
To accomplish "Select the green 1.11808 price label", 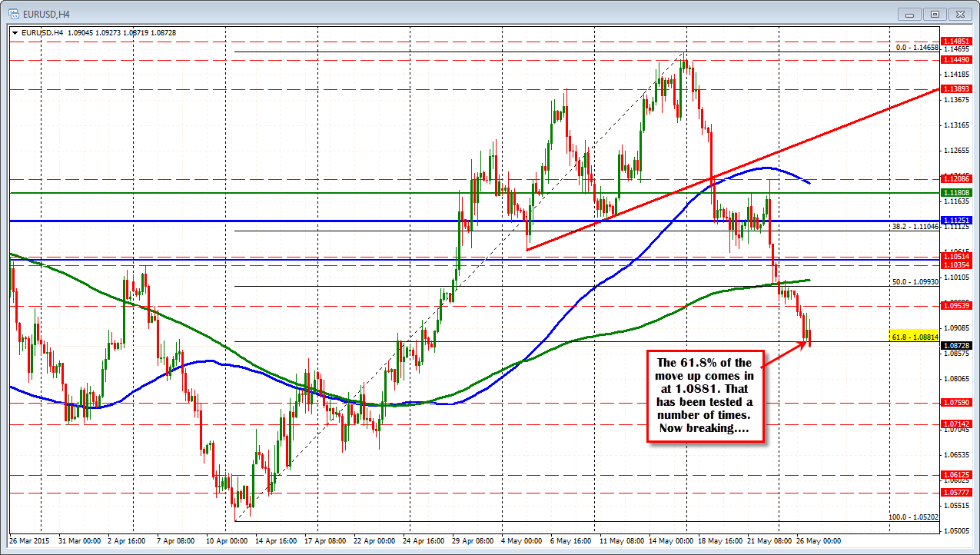I will click(956, 192).
